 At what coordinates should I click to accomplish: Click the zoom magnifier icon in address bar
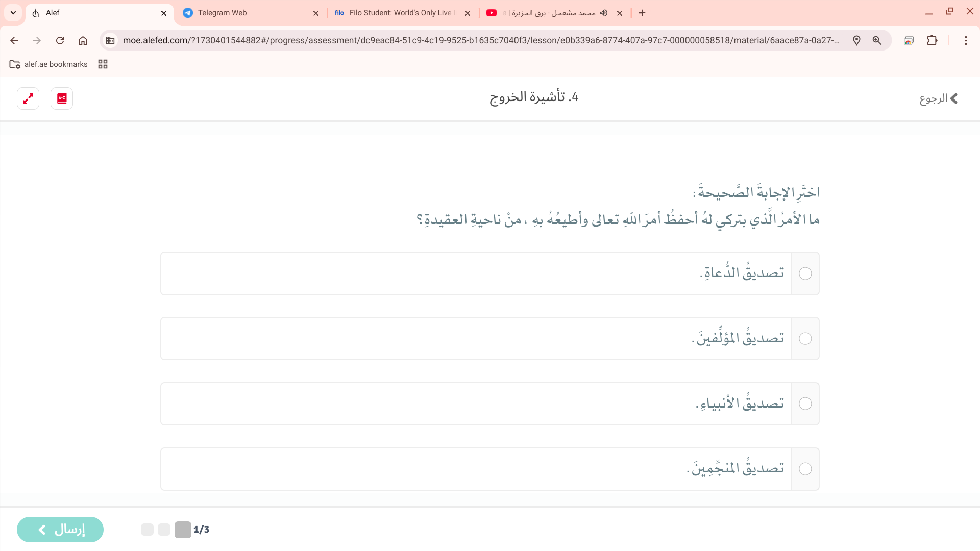[877, 41]
